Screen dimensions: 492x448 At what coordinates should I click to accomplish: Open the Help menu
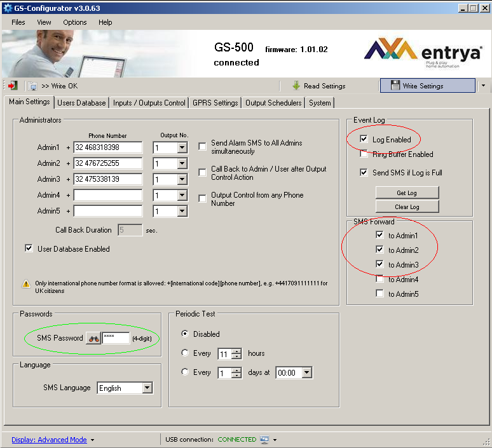point(105,22)
